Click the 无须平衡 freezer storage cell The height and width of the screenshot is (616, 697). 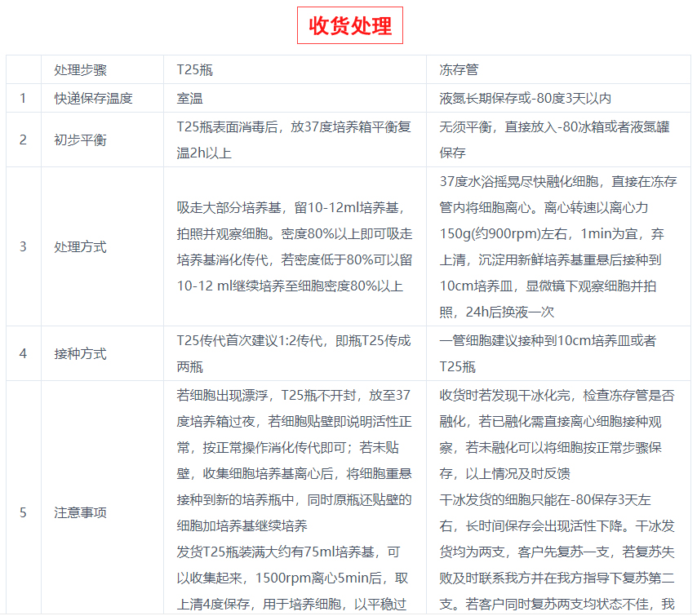[557, 140]
